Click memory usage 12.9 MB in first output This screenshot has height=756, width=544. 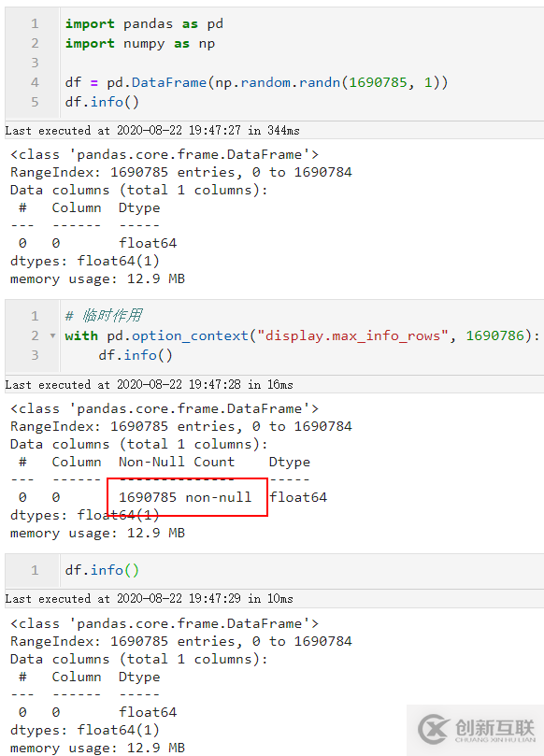tap(97, 278)
